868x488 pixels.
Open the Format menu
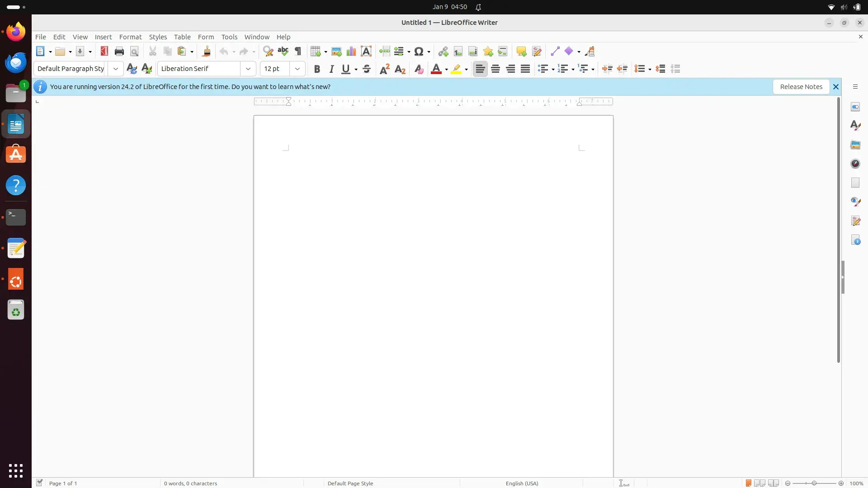(x=130, y=37)
